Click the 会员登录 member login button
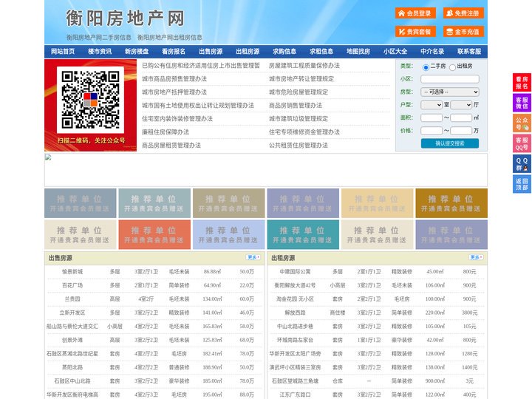 [415, 13]
